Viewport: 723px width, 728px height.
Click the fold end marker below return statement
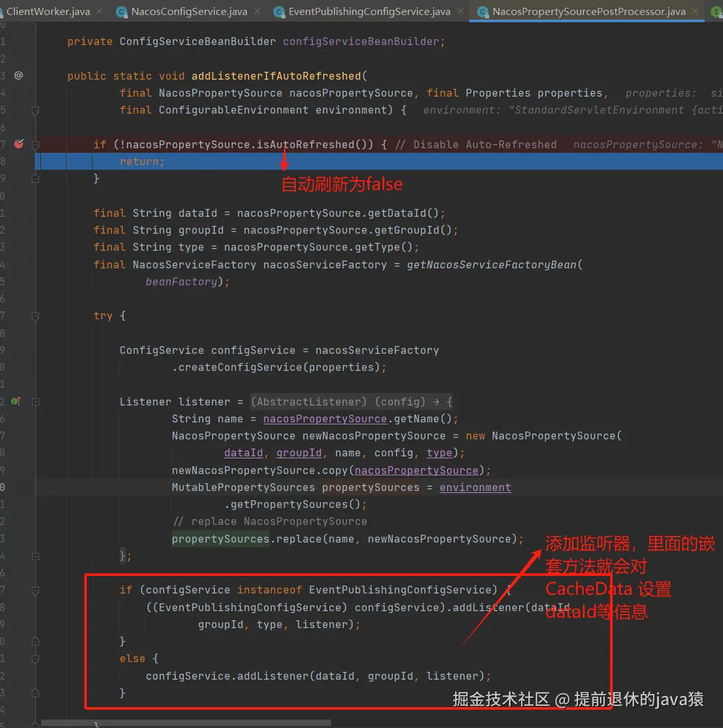(35, 178)
